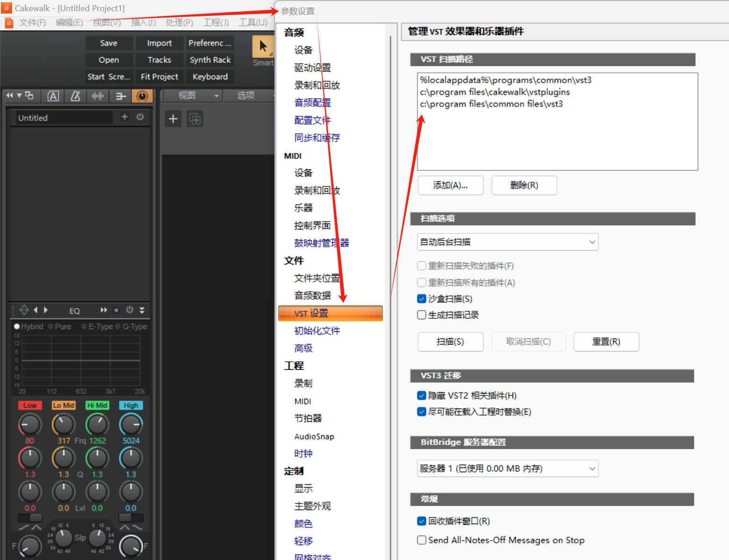The image size is (729, 560).
Task: Show the Arranger text 'A' inspector icon
Action: [53, 96]
